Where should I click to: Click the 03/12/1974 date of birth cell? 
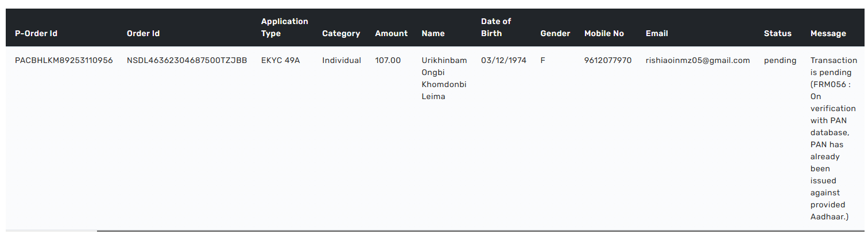pos(503,60)
